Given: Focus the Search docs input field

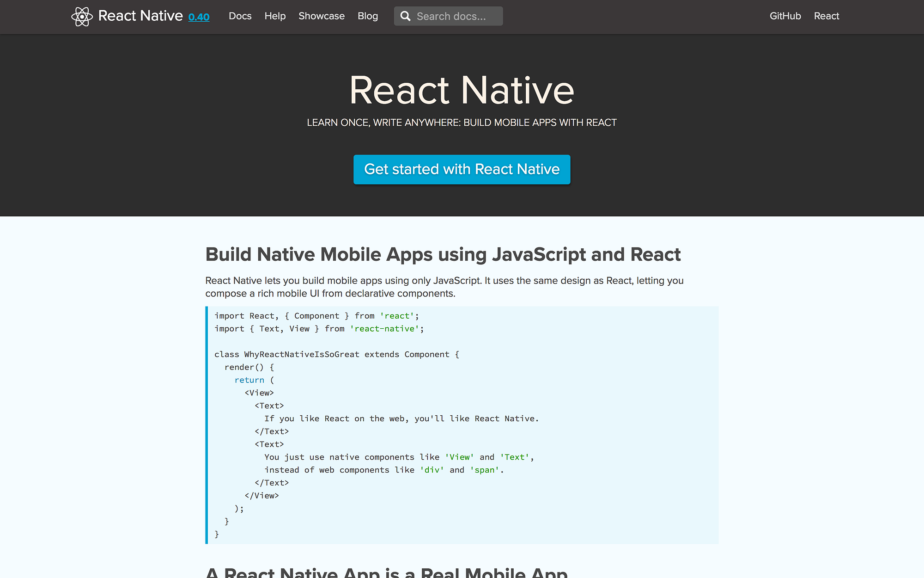Looking at the screenshot, I should [455, 16].
